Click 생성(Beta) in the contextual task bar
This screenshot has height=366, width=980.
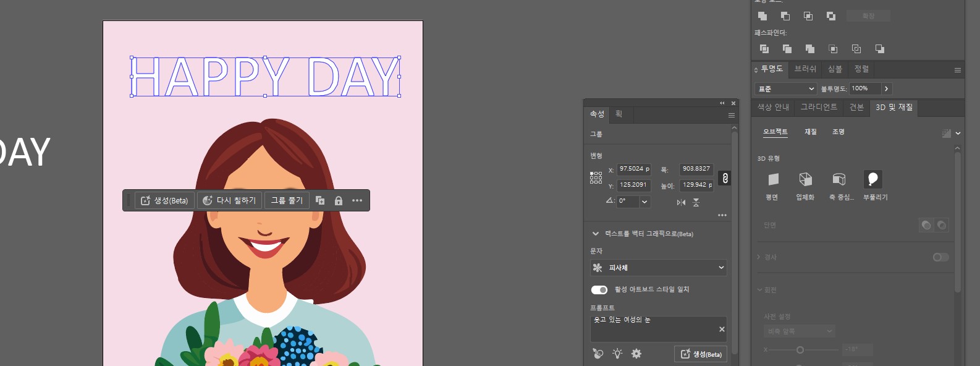pos(165,200)
